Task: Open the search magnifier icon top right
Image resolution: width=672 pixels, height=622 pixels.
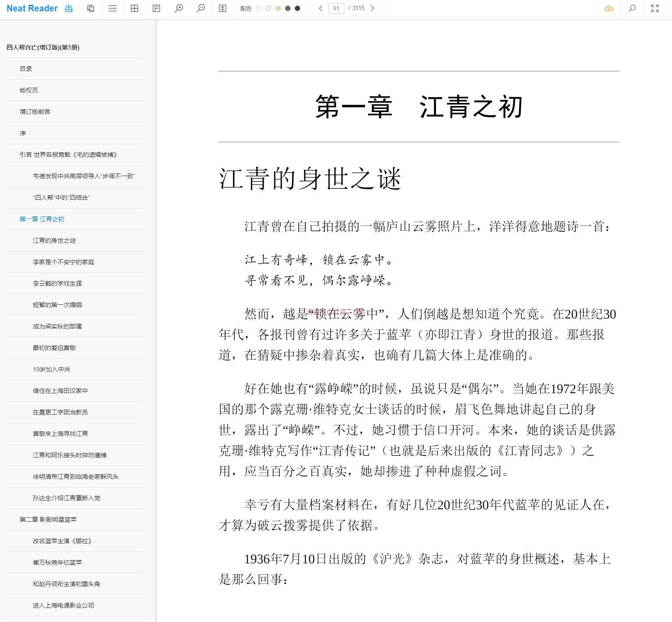Action: point(632,8)
